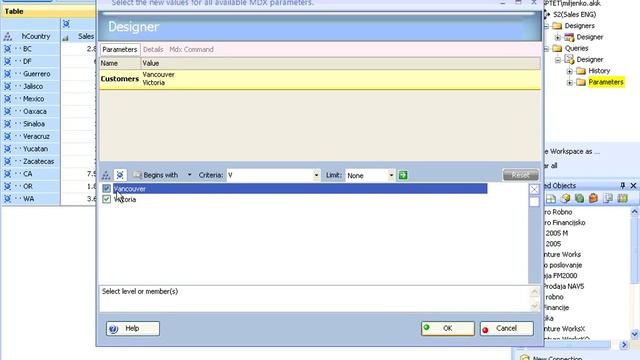This screenshot has width=640, height=360.
Task: Click the grid icon in Objects panel toolbar
Action: (551, 199)
